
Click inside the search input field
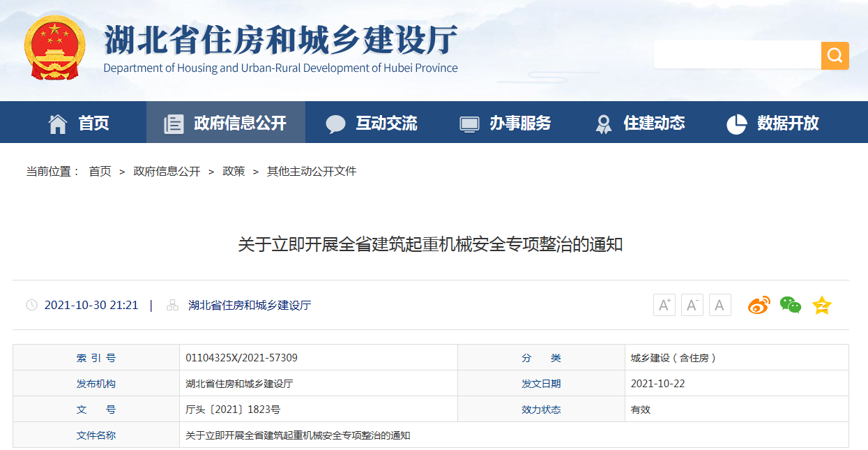tap(736, 54)
